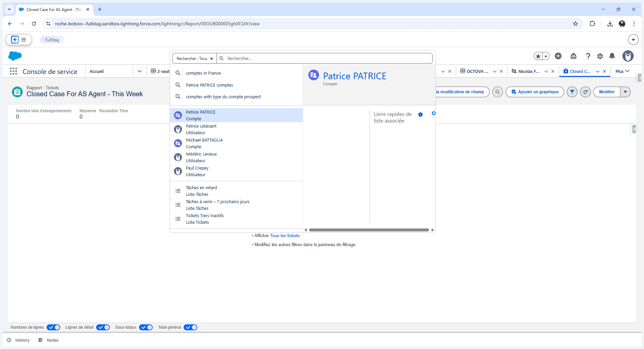Screen dimensions: 644x349
Task: Open the Trailhead guidance icon
Action: [x=573, y=56]
